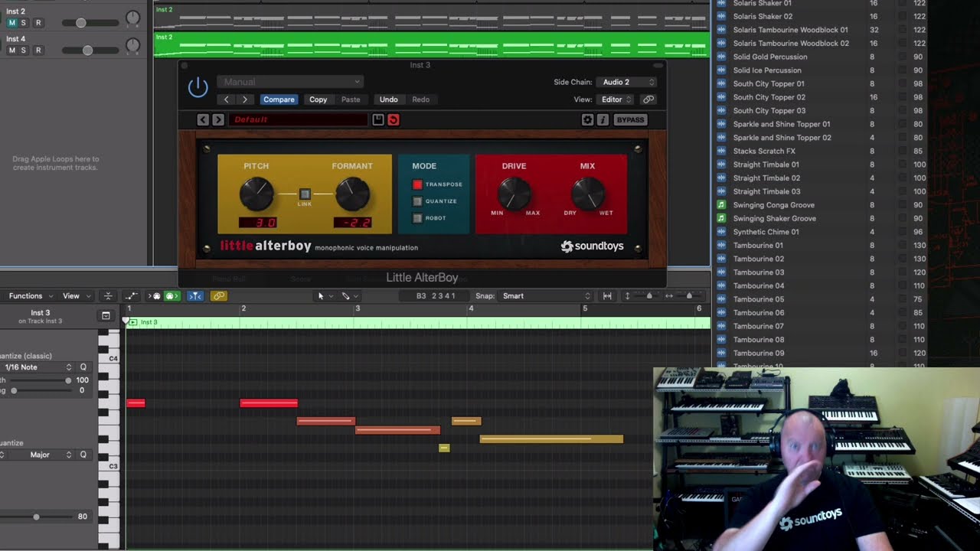Record-enable the Inst 4 track

coord(38,51)
